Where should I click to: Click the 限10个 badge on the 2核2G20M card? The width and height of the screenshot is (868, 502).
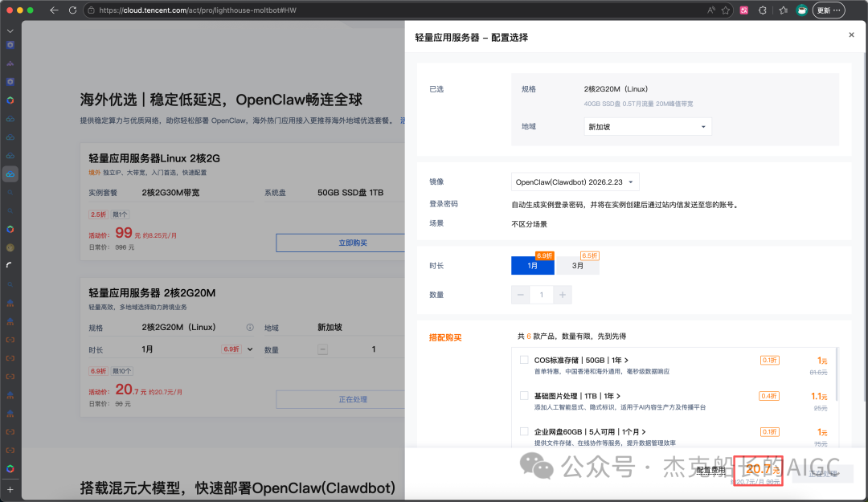coord(122,371)
